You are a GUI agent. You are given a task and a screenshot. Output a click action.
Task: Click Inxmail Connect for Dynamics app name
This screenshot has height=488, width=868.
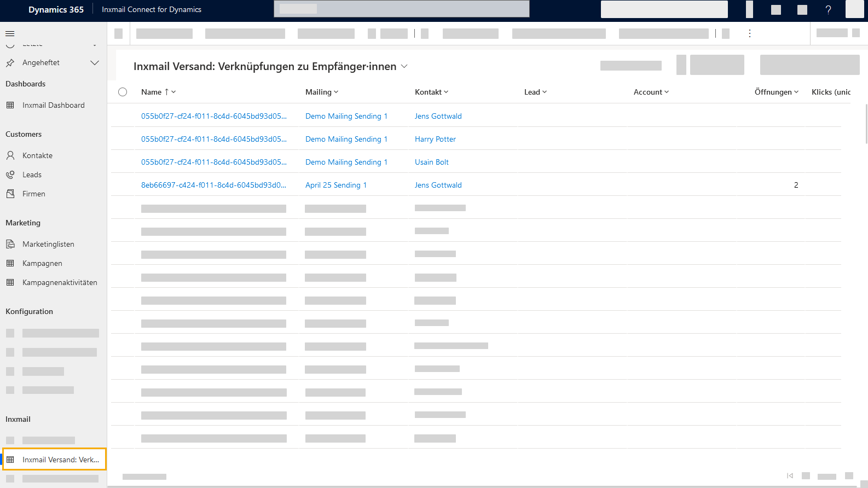[x=152, y=9]
